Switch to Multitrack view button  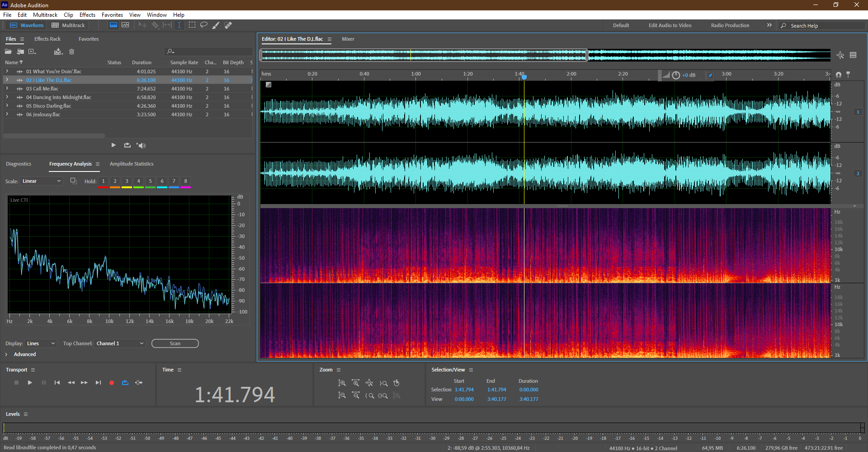point(68,25)
